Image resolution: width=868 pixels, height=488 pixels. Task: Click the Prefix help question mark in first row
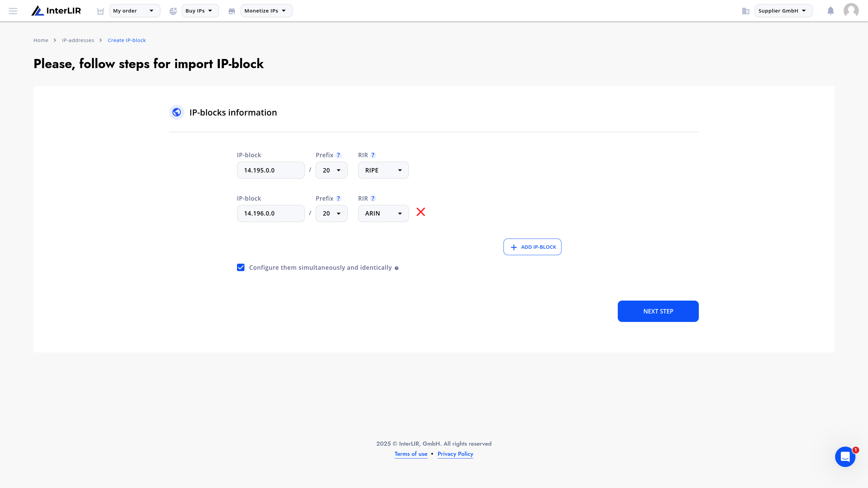(338, 155)
